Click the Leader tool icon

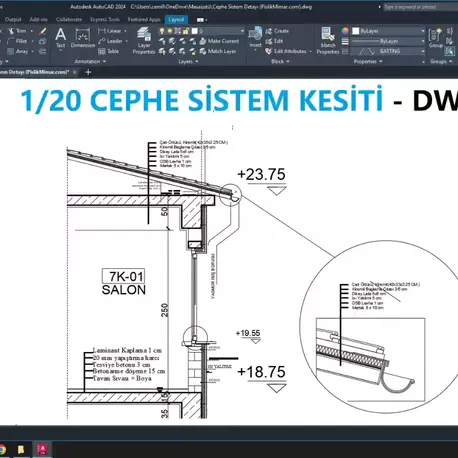click(102, 41)
